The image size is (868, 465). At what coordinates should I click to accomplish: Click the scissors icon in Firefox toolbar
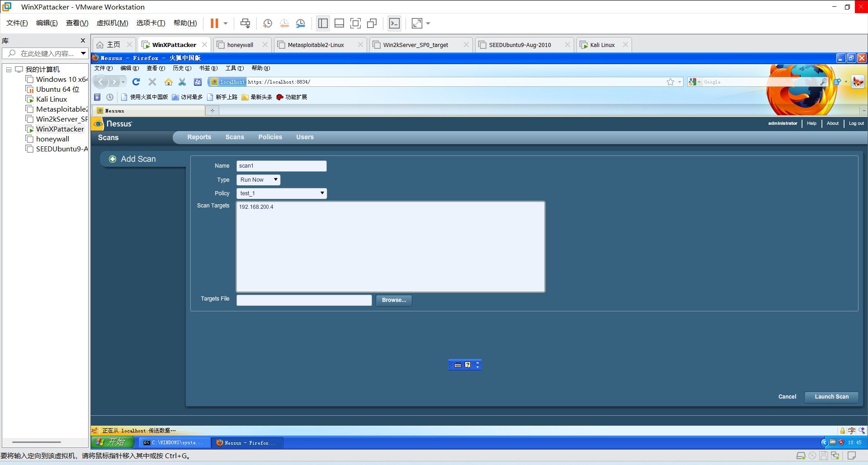click(182, 82)
